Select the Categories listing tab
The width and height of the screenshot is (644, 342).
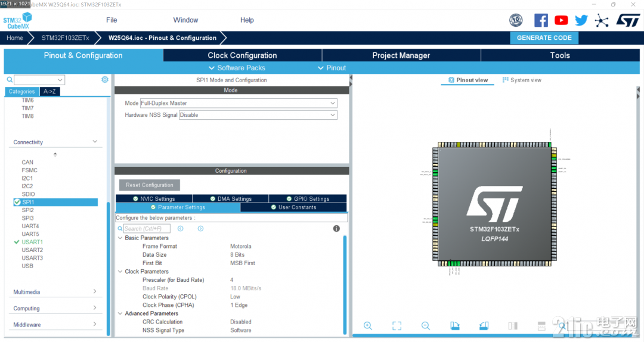coord(22,92)
